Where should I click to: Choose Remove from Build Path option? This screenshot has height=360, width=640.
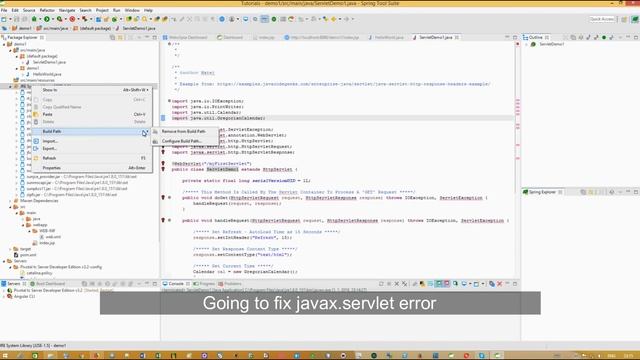click(183, 131)
